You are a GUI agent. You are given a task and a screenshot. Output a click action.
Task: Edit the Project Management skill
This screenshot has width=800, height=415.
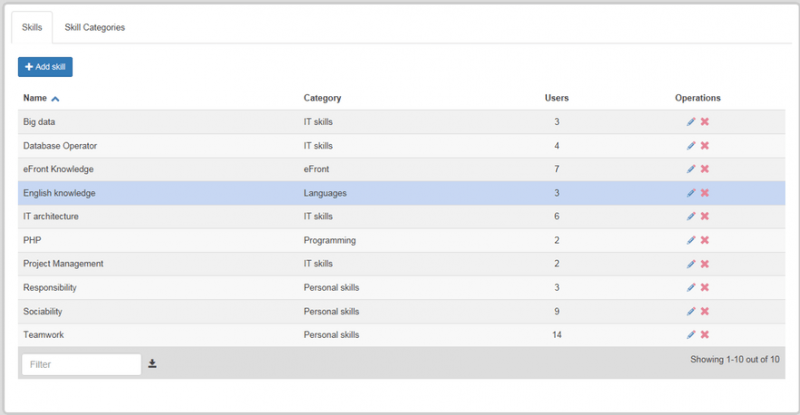(x=691, y=264)
